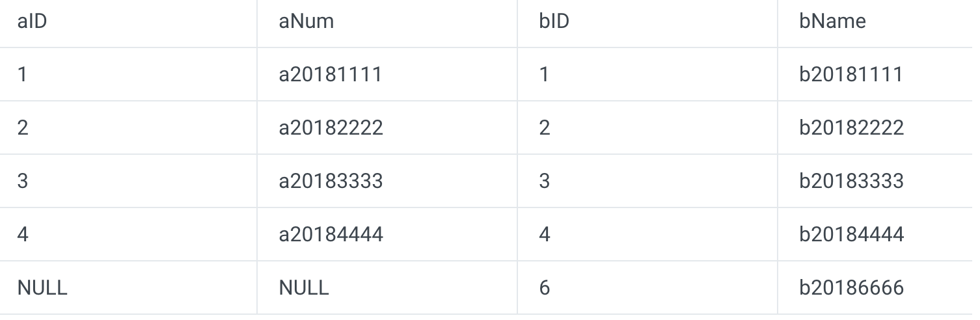Screen dimensions: 980x320
Task: Select cell b20181111
Action: coord(851,74)
